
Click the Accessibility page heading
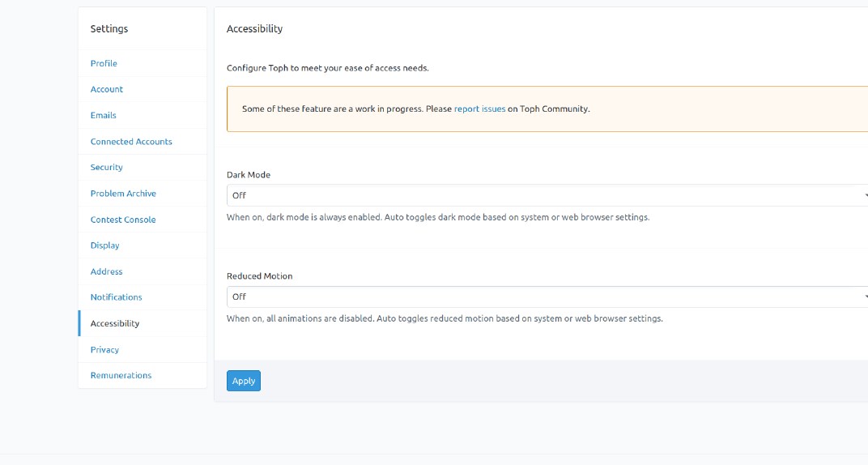(x=255, y=29)
